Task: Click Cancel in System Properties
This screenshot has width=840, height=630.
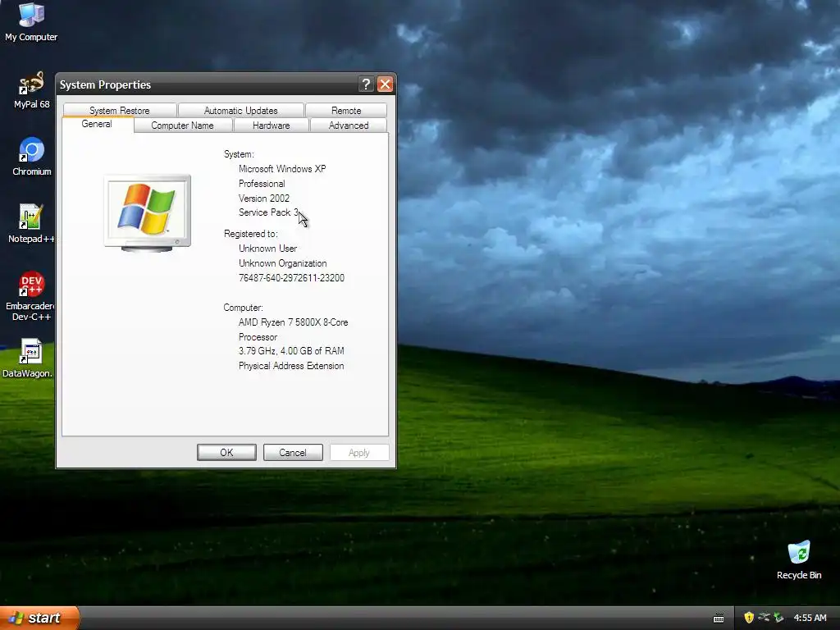Action: pos(293,453)
